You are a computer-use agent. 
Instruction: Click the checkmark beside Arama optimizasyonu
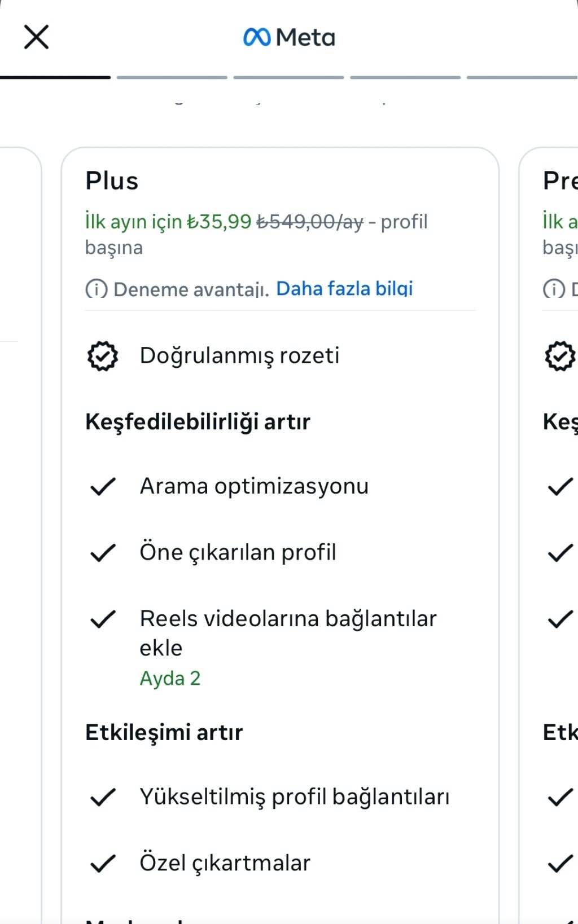103,486
